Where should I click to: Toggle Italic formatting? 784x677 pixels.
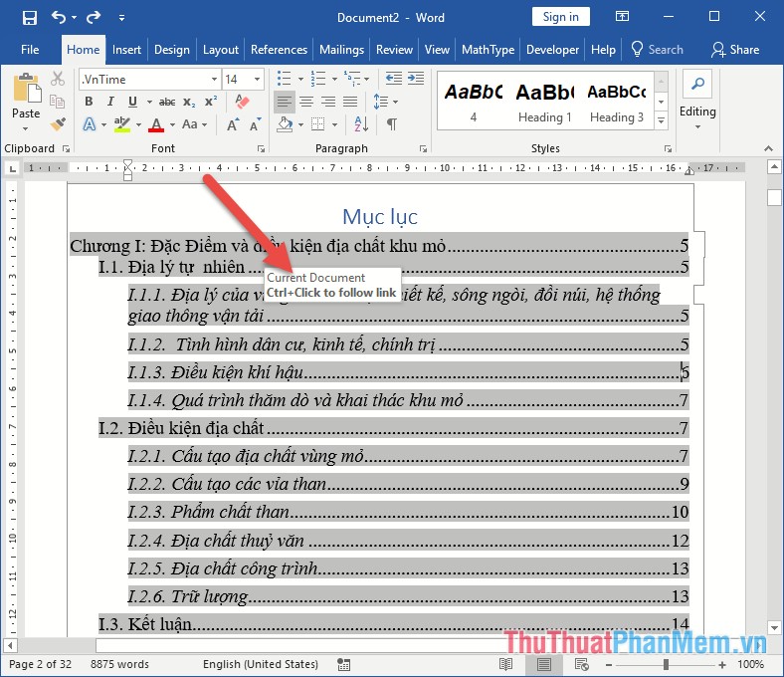point(110,102)
